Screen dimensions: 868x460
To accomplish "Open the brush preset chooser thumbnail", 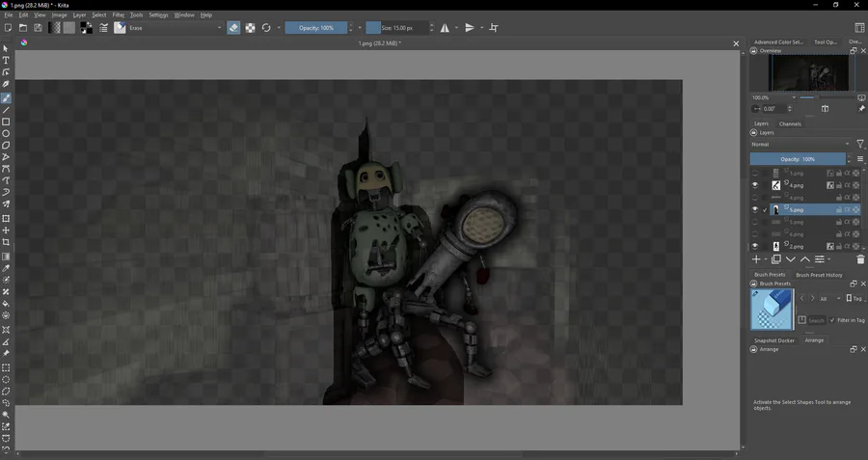I will 120,28.
